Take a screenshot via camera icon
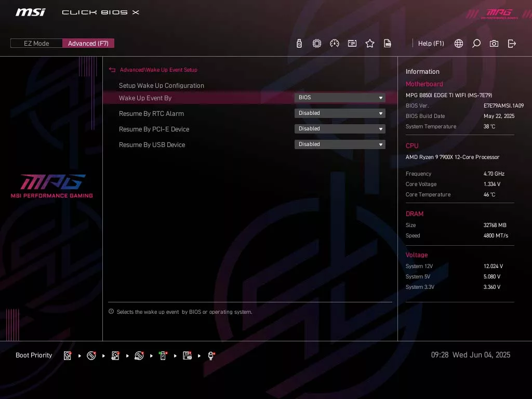Image resolution: width=532 pixels, height=399 pixels. pyautogui.click(x=494, y=44)
